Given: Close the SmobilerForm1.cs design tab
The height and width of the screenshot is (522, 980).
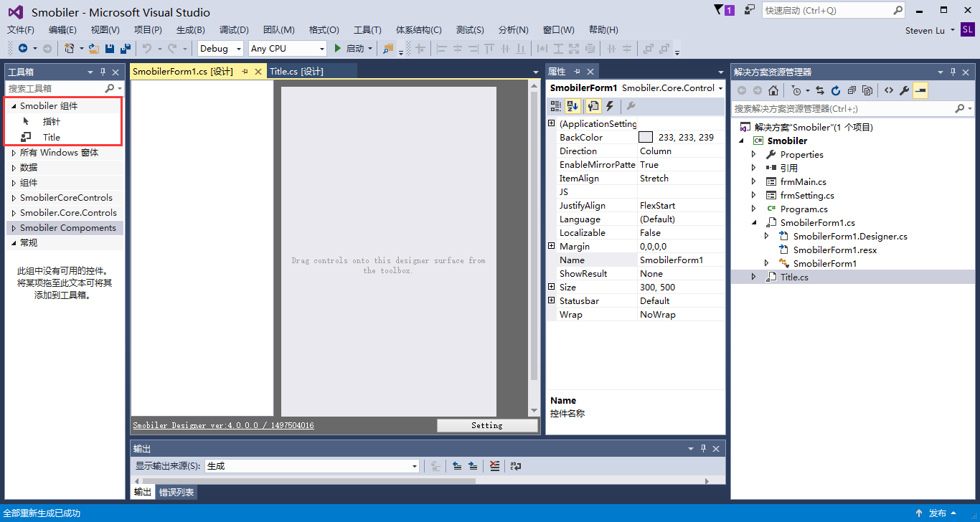Looking at the screenshot, I should pyautogui.click(x=258, y=72).
